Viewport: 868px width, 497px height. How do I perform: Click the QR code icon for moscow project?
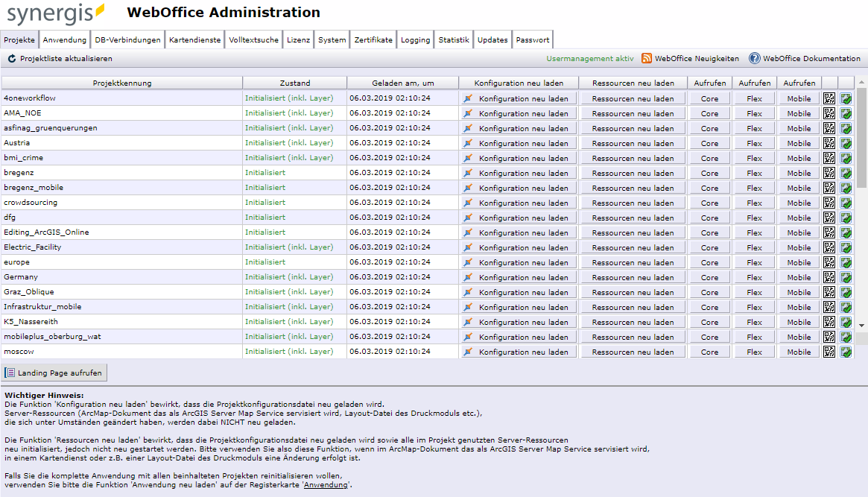(829, 351)
